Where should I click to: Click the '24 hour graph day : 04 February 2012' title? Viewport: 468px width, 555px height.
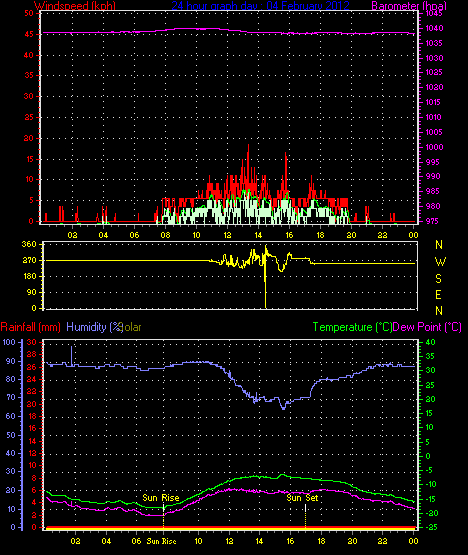coord(260,5)
